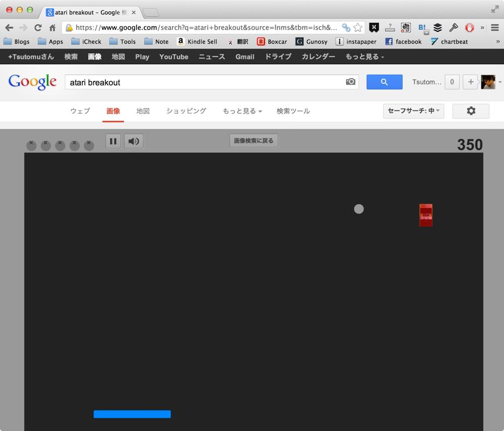504x431 pixels.
Task: Click the blue search magnifier button
Action: click(385, 82)
